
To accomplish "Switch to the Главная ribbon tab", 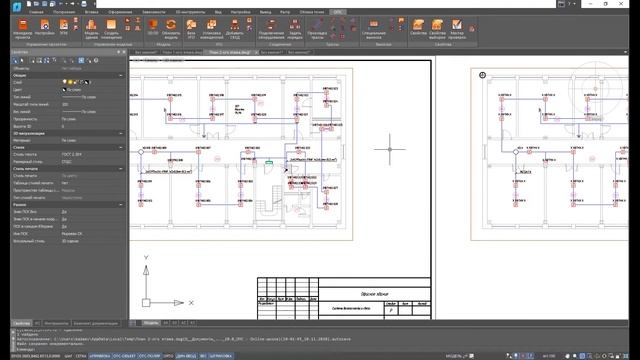I will tap(36, 12).
